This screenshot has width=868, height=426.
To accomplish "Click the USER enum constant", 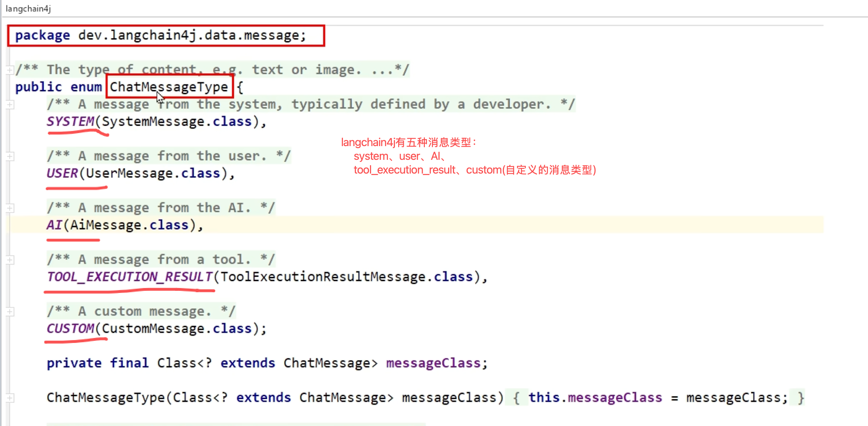I will [62, 173].
